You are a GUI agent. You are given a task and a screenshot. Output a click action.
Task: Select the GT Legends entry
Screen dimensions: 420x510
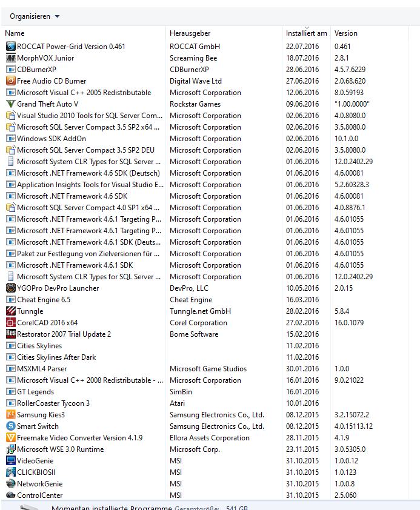click(36, 392)
